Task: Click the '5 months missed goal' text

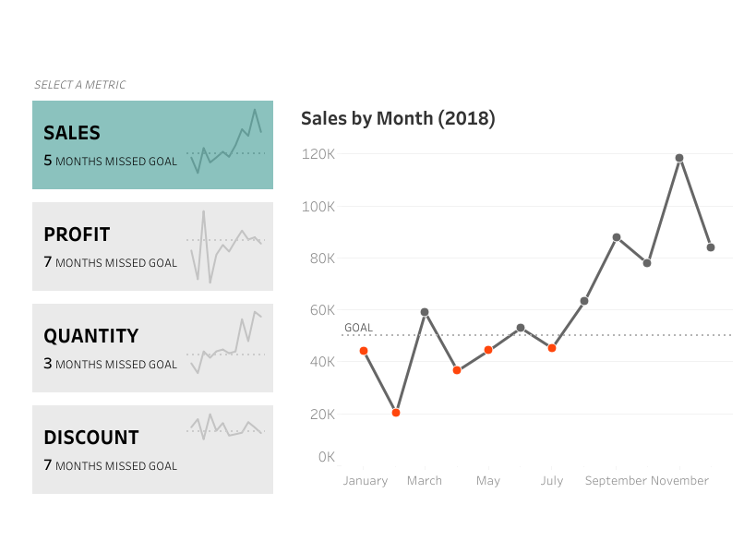Action: [110, 161]
